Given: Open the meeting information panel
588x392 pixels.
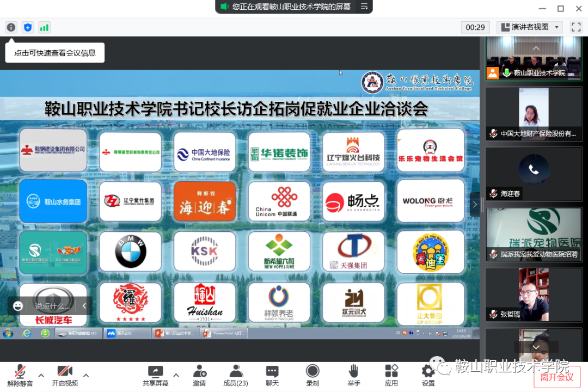Looking at the screenshot, I should click(11, 27).
